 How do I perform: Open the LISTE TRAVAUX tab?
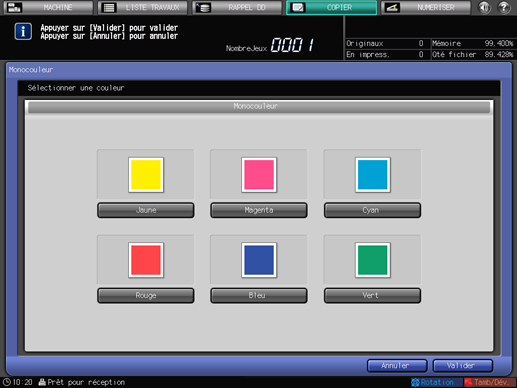point(143,7)
